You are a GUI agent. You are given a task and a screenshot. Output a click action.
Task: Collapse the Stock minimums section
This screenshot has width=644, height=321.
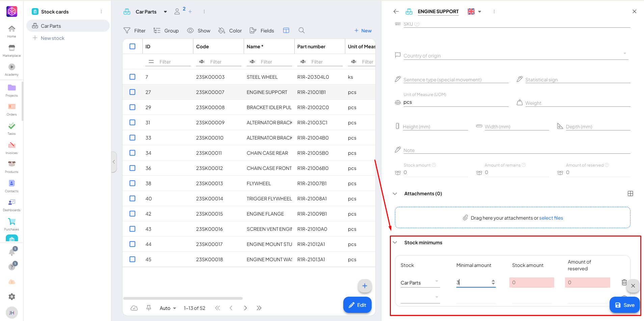pos(395,243)
